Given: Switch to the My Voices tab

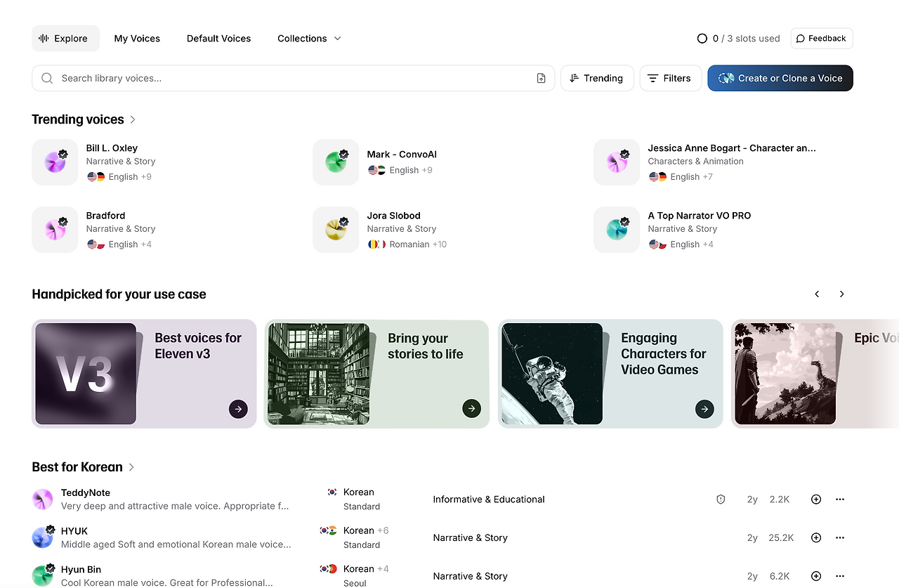Looking at the screenshot, I should tap(137, 39).
